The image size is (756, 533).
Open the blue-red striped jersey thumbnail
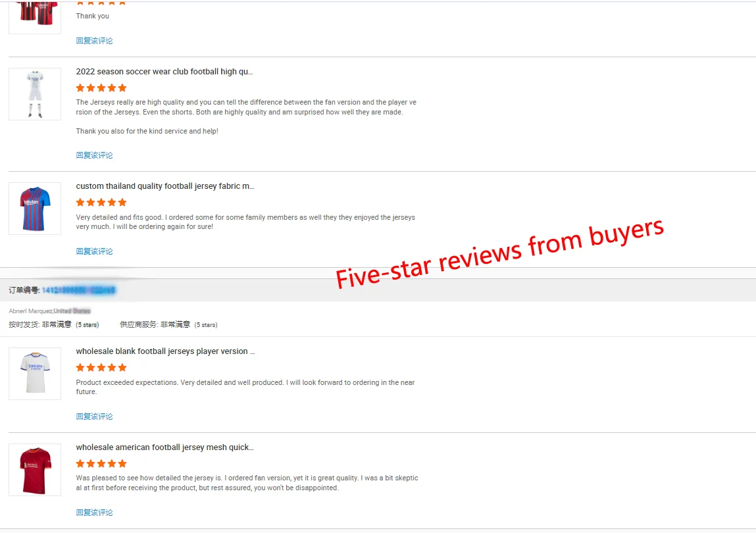[x=35, y=209]
